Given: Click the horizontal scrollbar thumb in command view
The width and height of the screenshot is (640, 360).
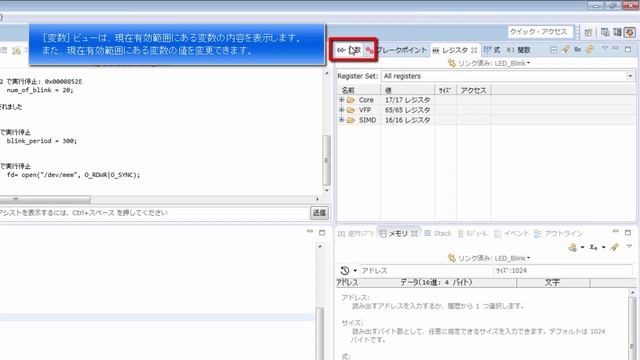Looking at the screenshot, I should (x=45, y=199).
